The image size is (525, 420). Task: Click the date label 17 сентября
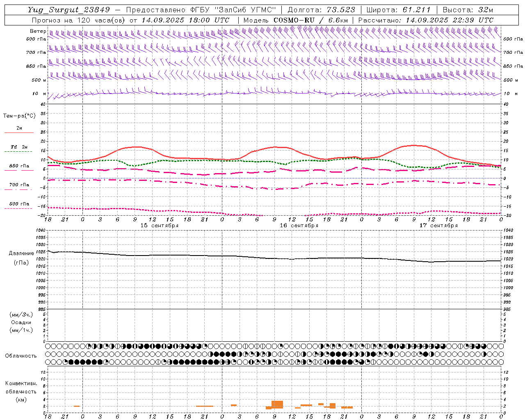[438, 226]
